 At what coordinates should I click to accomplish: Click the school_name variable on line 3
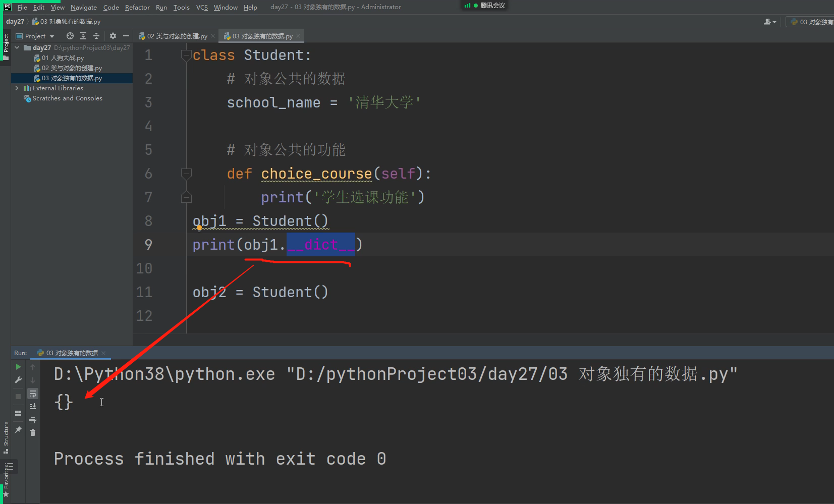(x=273, y=102)
